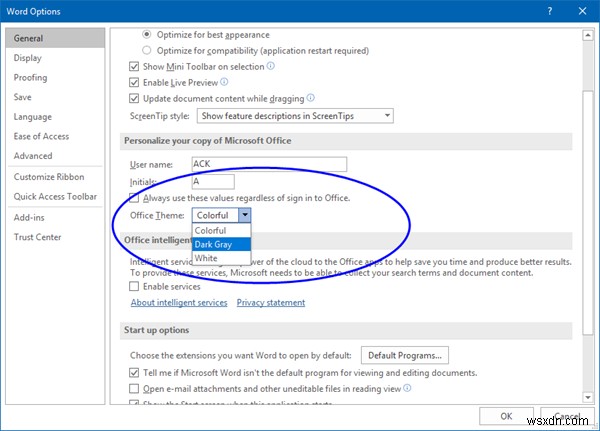
Task: Click the reading view info icon
Action: [x=407, y=388]
